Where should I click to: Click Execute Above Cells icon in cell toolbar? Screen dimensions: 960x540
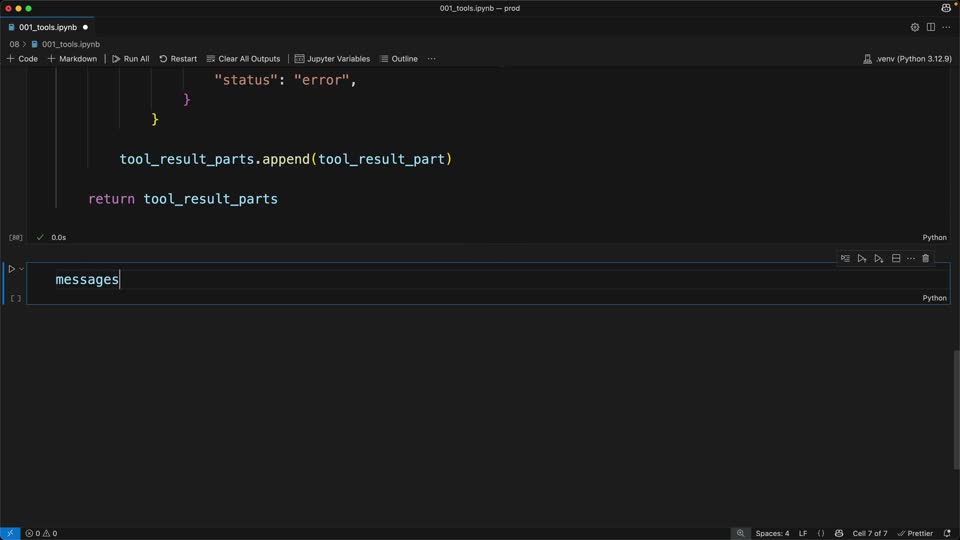click(x=862, y=258)
